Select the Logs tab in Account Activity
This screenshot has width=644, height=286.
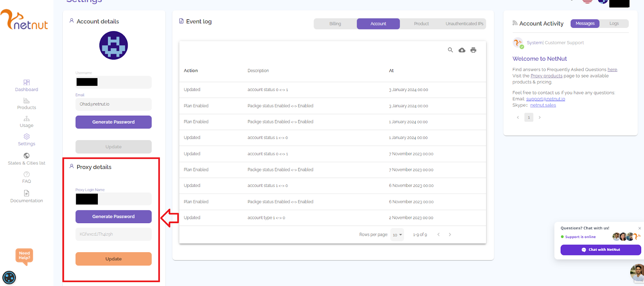coord(614,23)
